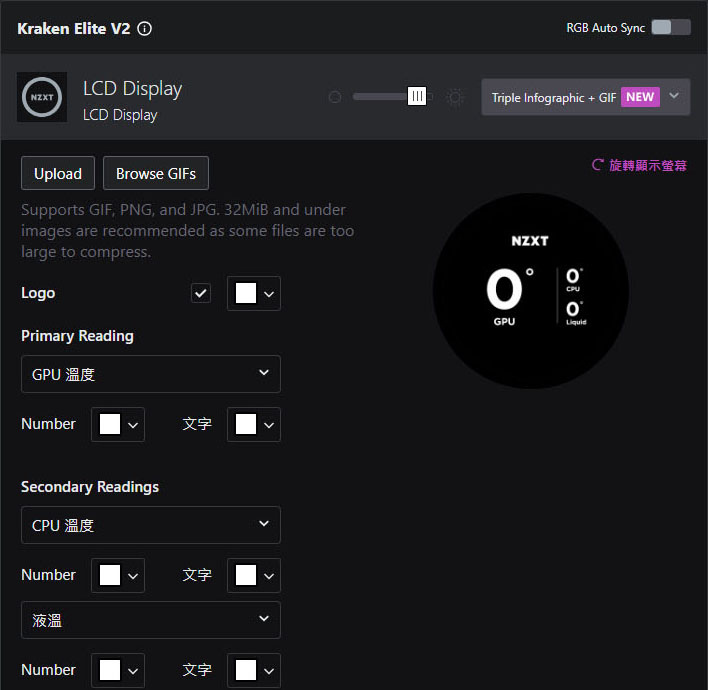Open the 液溫 reading dropdown
Image resolution: width=708 pixels, height=690 pixels.
pos(151,620)
